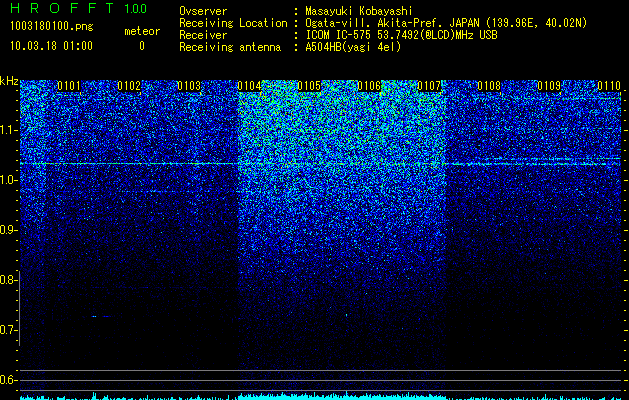Click the 0104 time marker
Image resolution: width=629 pixels, height=400 pixels.
coord(249,86)
